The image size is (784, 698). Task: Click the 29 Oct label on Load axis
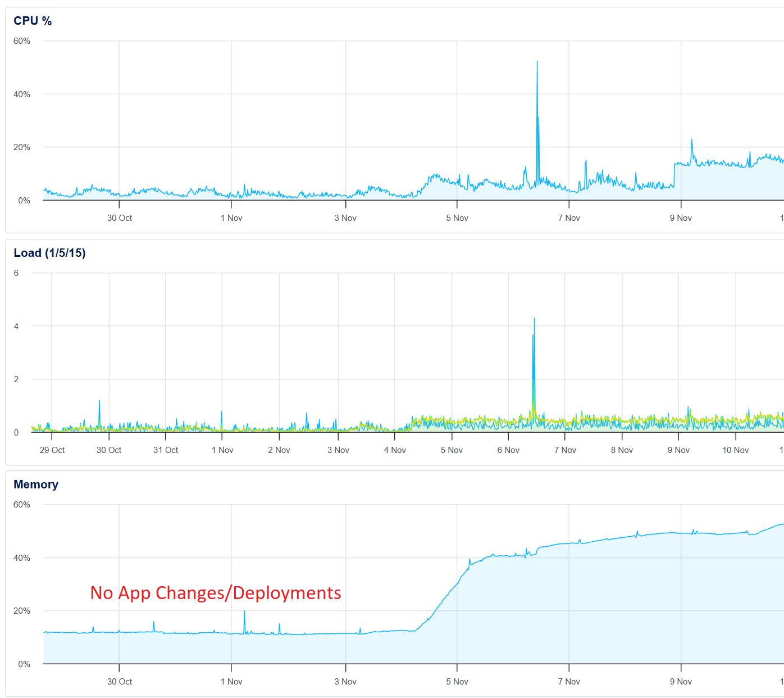point(52,450)
